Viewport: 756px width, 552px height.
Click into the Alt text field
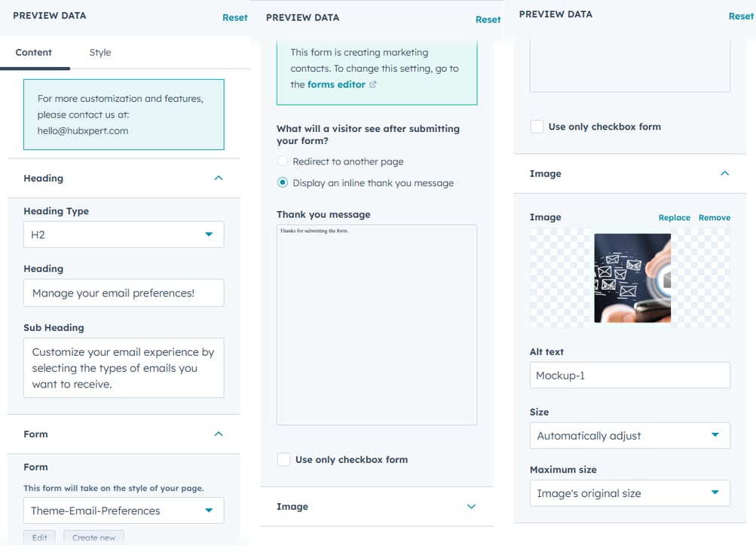point(629,376)
